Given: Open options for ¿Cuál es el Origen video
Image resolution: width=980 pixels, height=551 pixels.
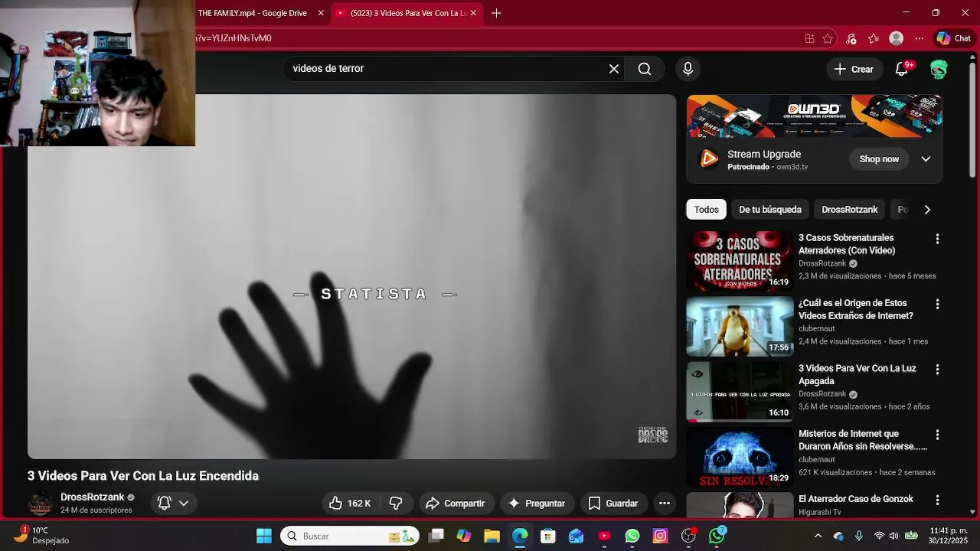Looking at the screenshot, I should coord(937,304).
